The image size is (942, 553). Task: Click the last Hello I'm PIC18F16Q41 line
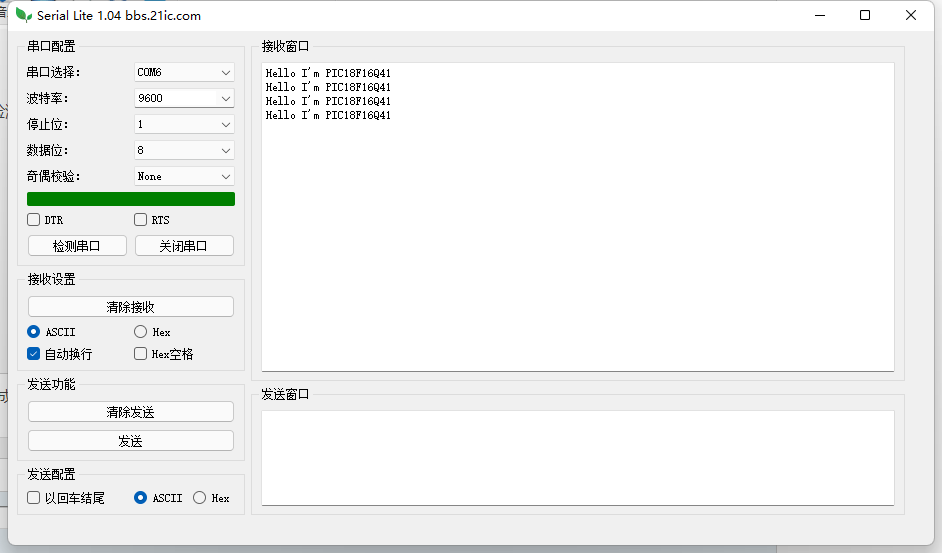pyautogui.click(x=328, y=115)
